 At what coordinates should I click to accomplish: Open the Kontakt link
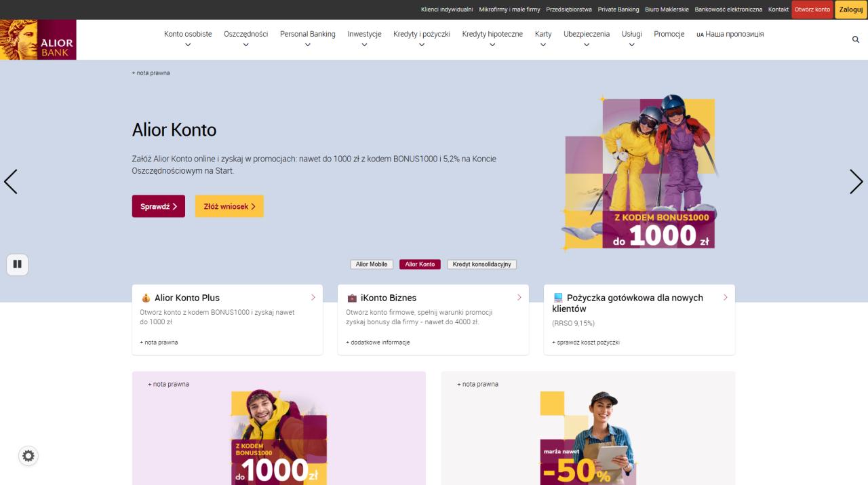(x=778, y=9)
